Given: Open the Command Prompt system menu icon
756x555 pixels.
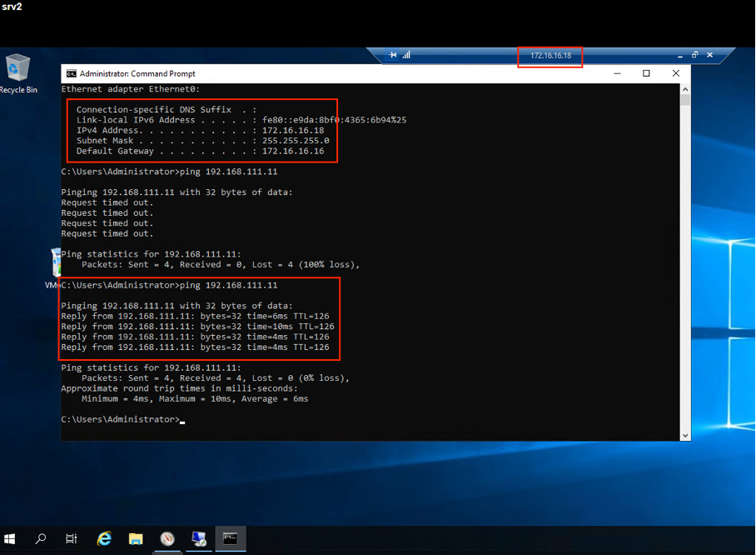Looking at the screenshot, I should (x=72, y=73).
